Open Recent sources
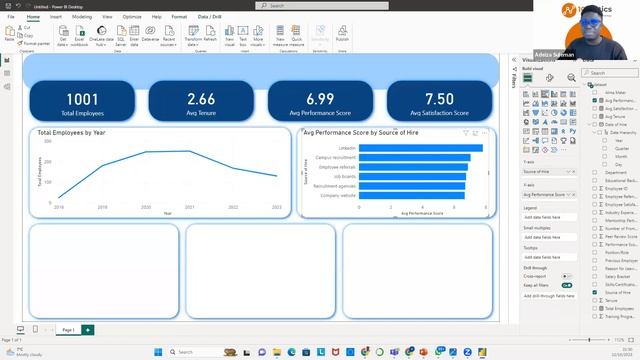 169,36
